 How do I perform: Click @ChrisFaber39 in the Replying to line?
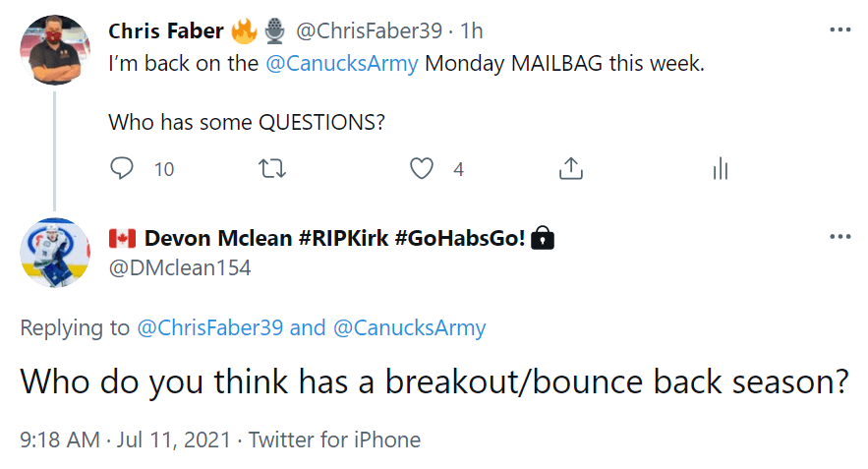[x=209, y=327]
